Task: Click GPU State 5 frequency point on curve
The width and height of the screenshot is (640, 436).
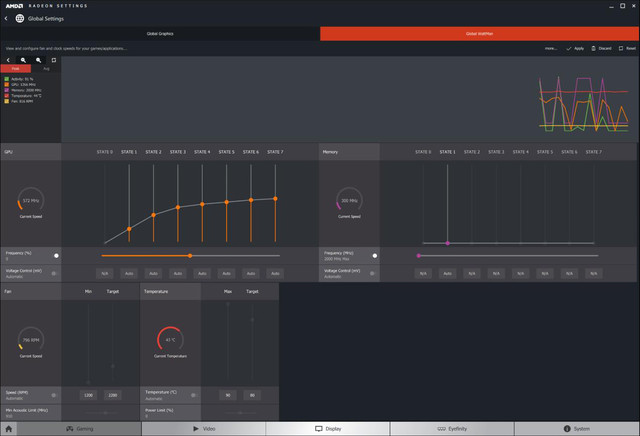Action: (x=227, y=202)
